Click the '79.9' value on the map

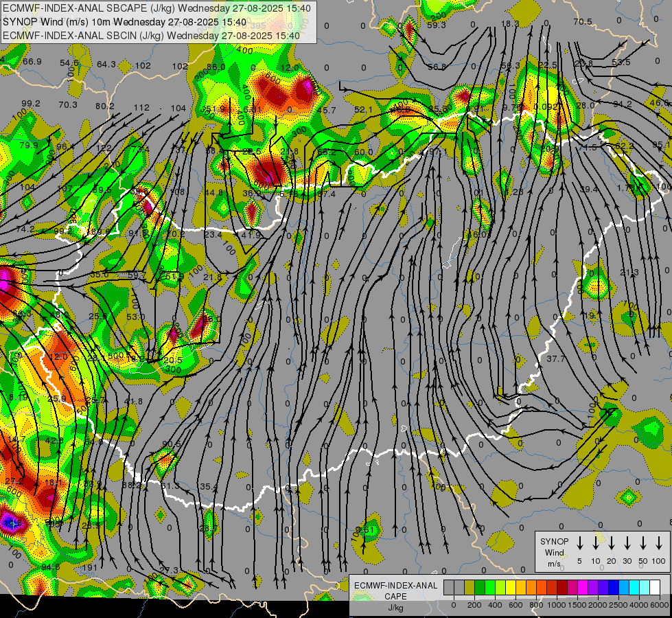[29, 146]
